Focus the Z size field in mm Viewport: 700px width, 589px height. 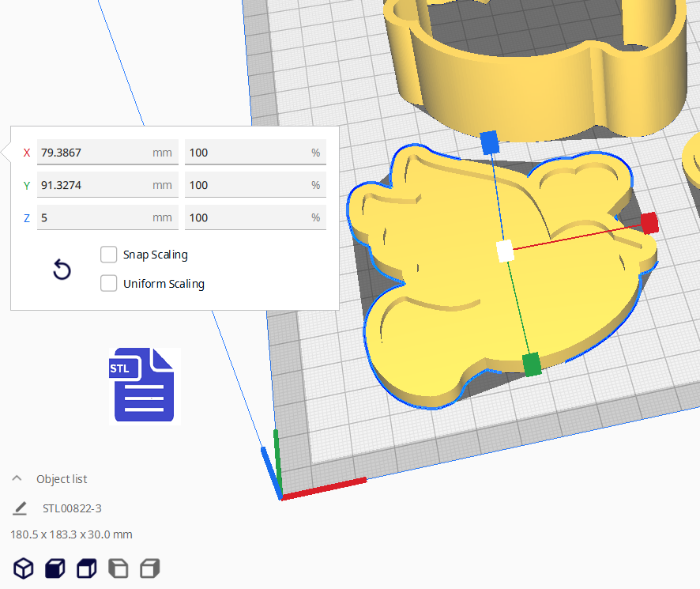tap(92, 217)
